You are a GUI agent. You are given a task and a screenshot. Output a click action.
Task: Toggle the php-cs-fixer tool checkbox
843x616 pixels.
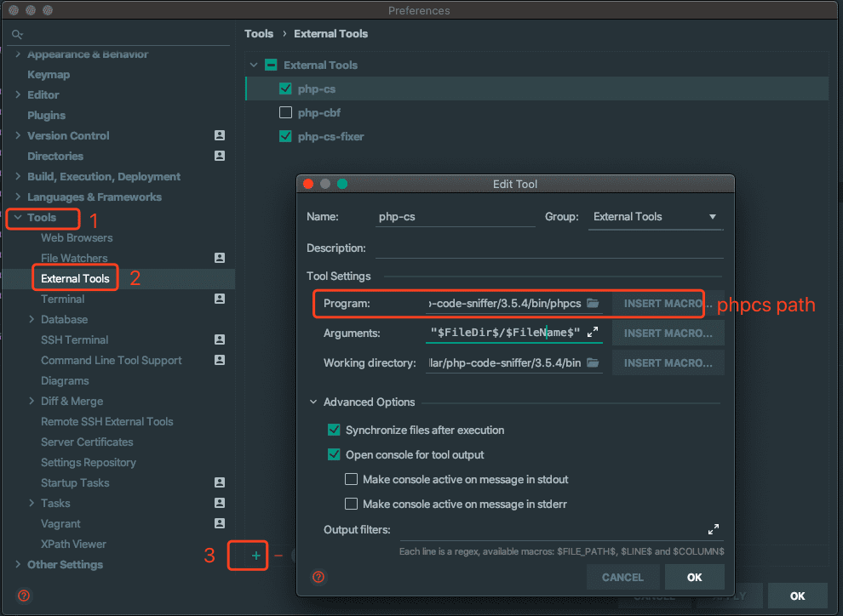285,136
